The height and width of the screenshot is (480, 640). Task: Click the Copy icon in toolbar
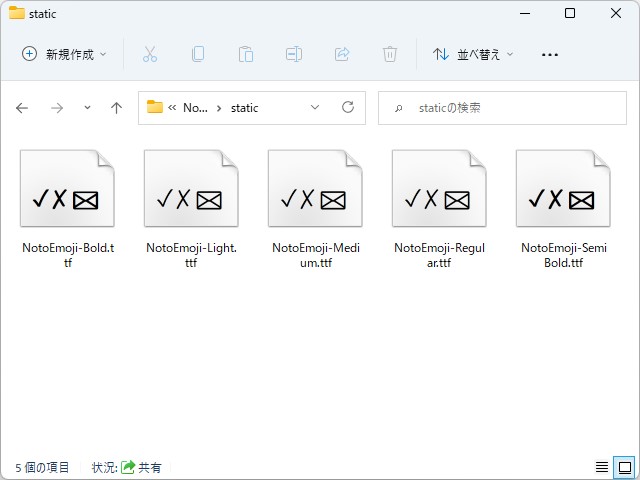(198, 54)
